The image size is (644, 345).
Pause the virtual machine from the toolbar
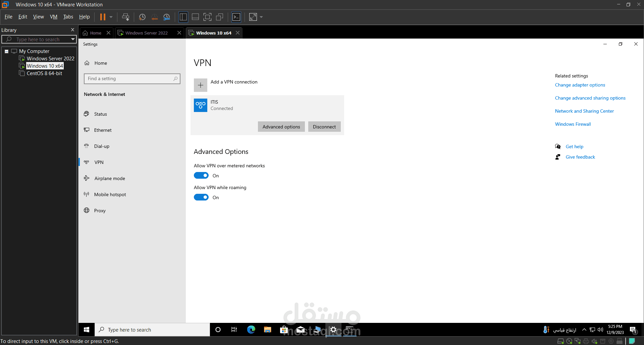pyautogui.click(x=103, y=17)
